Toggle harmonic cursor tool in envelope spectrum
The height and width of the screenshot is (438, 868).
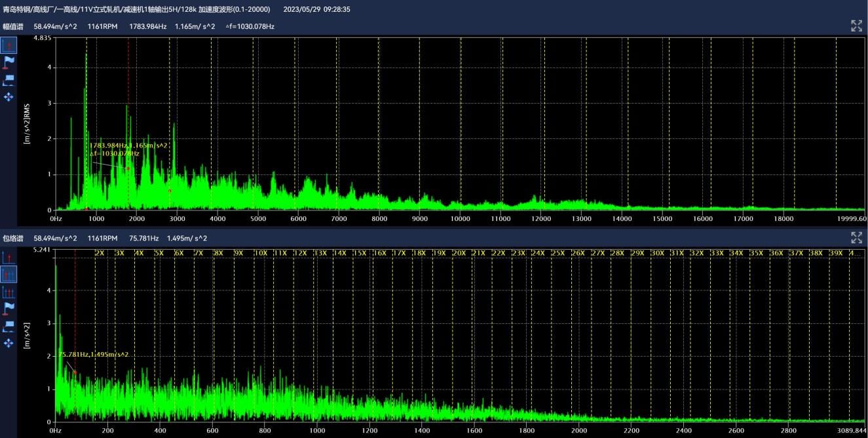(x=9, y=274)
